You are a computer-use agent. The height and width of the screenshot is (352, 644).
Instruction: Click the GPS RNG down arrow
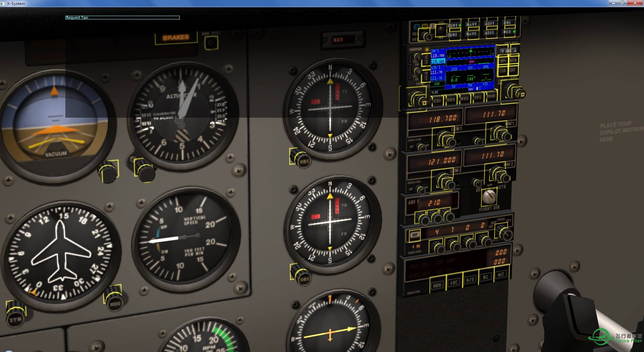click(x=503, y=51)
